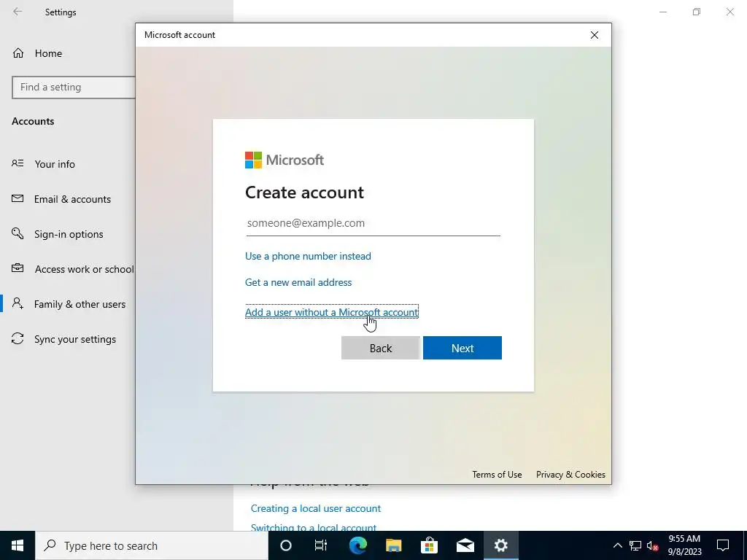Click the Accounts heading in sidebar
The height and width of the screenshot is (560, 747).
point(33,121)
